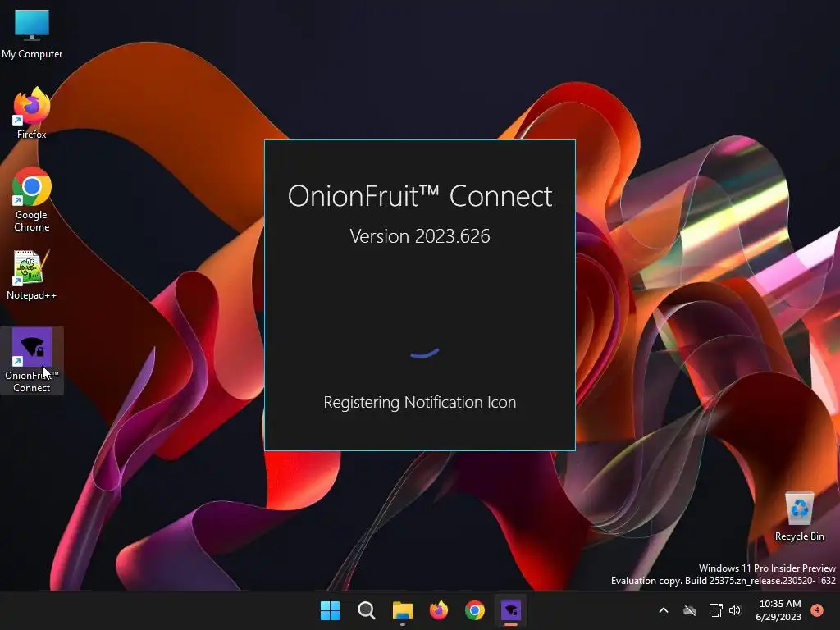The image size is (840, 630).
Task: Expand the hidden system tray icons
Action: 663,610
